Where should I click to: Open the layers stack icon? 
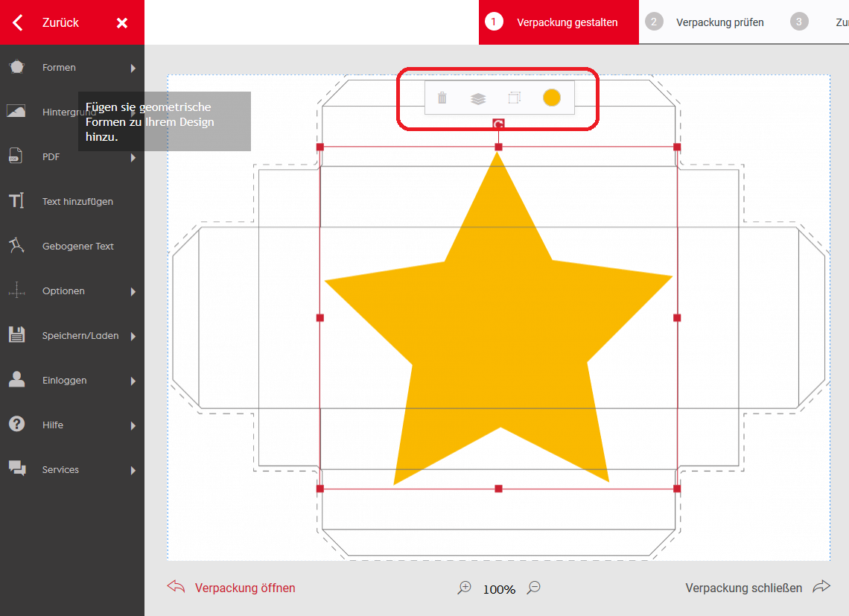pos(478,98)
